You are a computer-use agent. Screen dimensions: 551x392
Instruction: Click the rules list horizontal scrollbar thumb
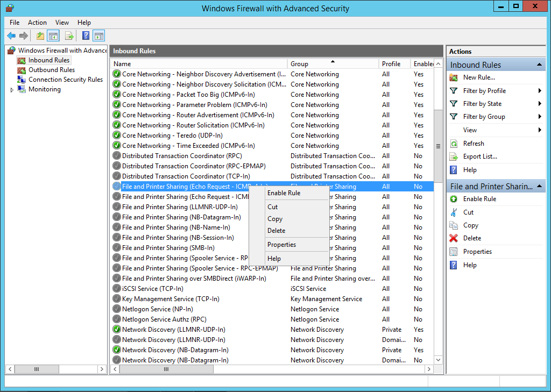166,369
